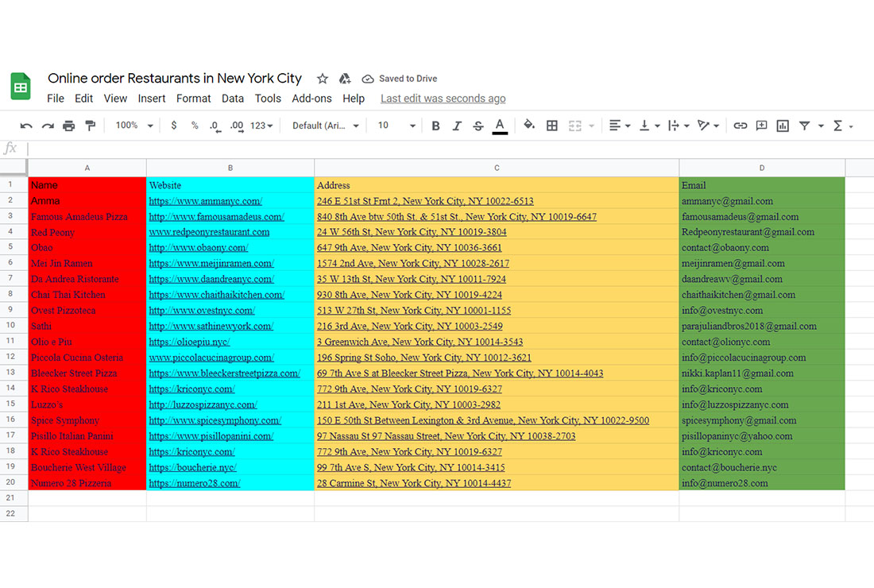The height and width of the screenshot is (588, 874).
Task: Open the olioepiu.nyc website link
Action: click(190, 342)
